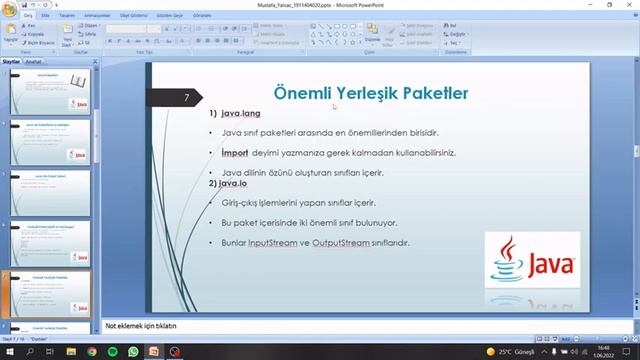Justify the paragraph text

tap(226, 41)
